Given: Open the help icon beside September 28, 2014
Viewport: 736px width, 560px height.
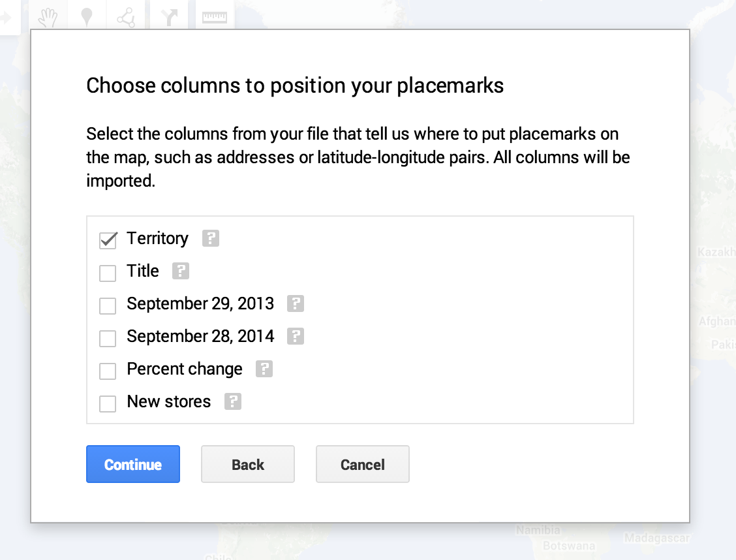Looking at the screenshot, I should [296, 336].
